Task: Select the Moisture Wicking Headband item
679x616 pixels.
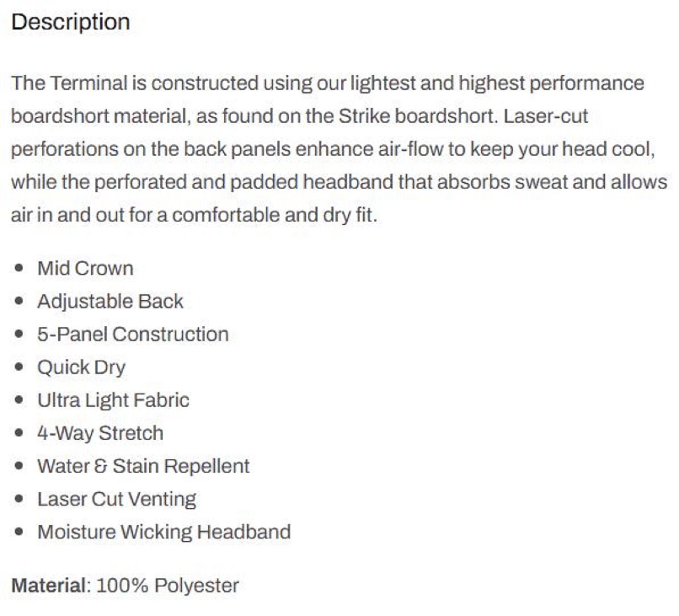Action: click(164, 532)
